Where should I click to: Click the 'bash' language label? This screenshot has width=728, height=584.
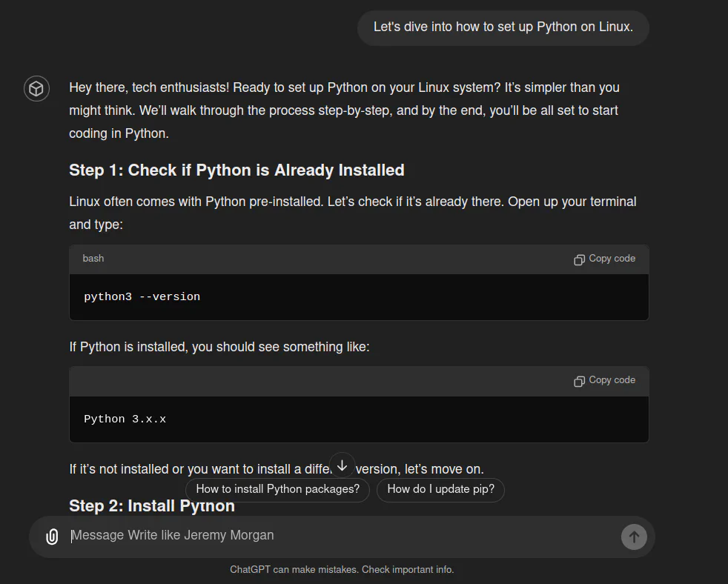pos(93,259)
